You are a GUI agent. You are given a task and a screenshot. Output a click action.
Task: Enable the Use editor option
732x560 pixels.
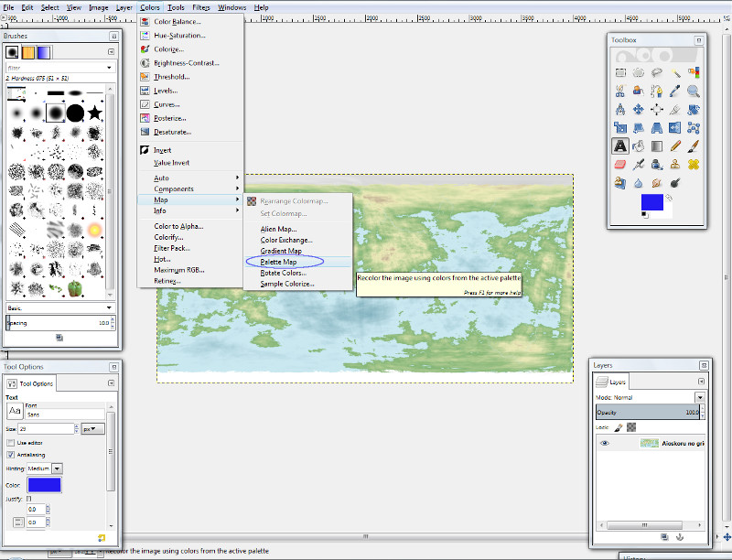point(10,443)
